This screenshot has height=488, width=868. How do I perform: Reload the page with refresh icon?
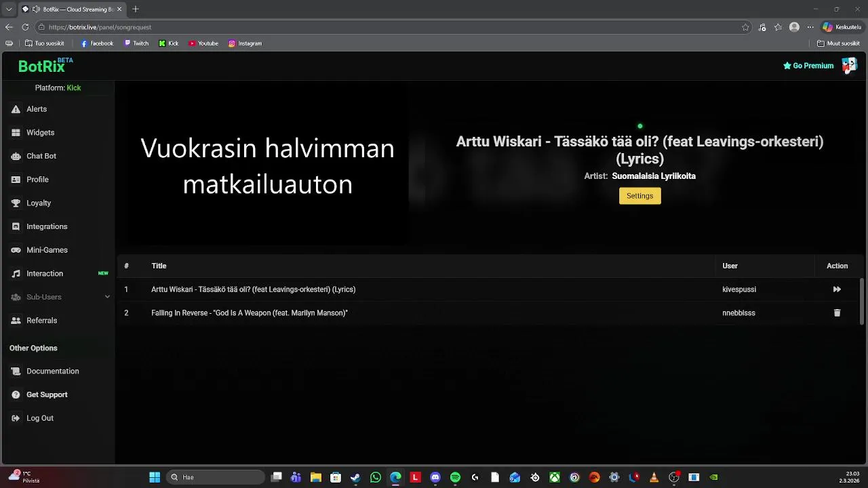(x=25, y=27)
